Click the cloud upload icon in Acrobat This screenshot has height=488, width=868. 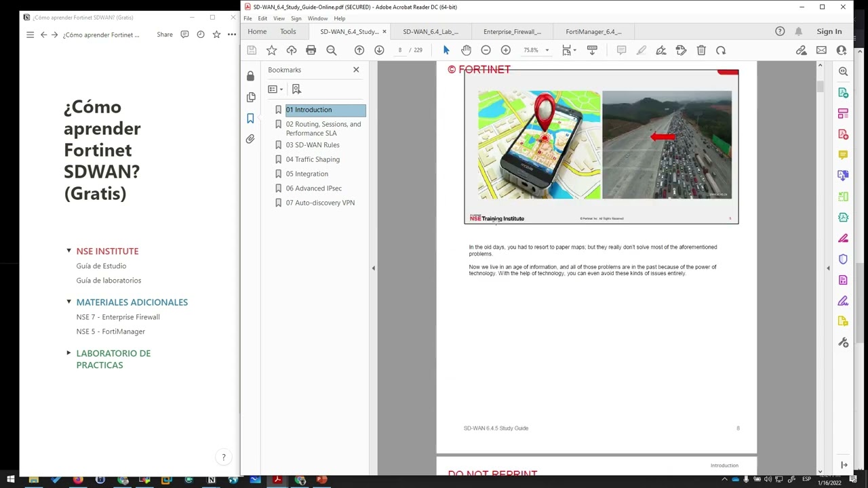pyautogui.click(x=292, y=50)
